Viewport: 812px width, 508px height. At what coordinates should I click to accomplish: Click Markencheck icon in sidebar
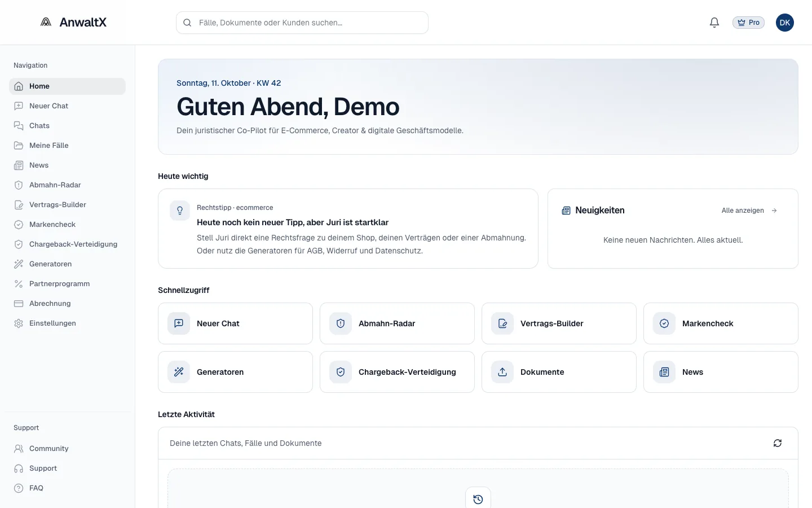coord(19,225)
